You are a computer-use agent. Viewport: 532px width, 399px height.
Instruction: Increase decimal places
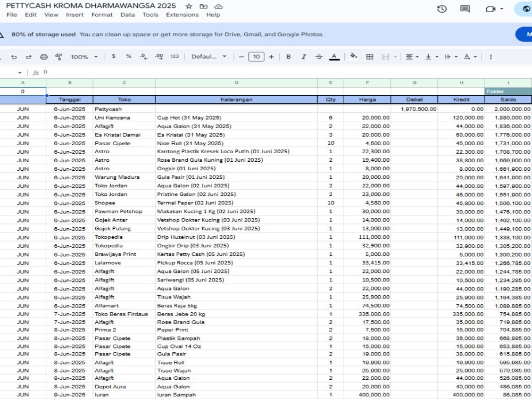[159, 57]
